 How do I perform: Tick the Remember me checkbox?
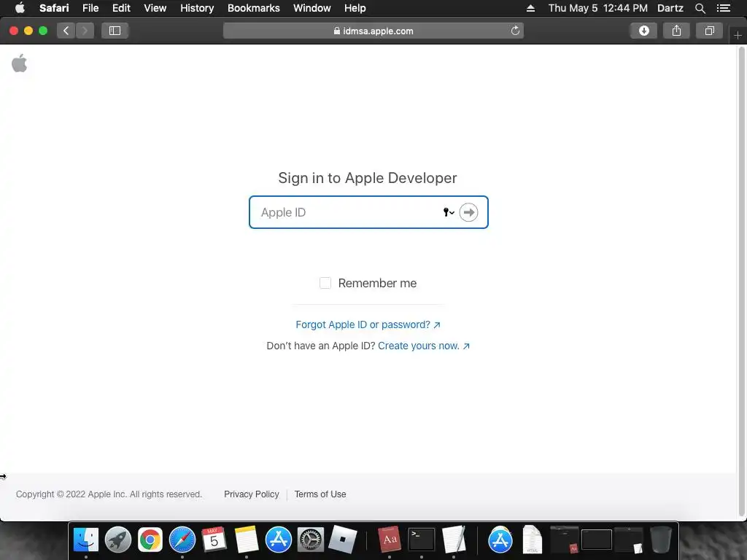[325, 284]
